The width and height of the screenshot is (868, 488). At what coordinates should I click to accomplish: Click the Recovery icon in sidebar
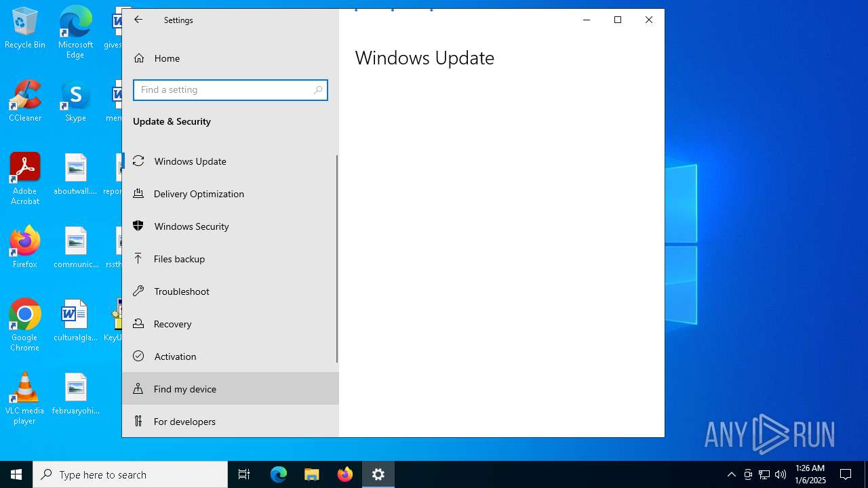pos(138,324)
